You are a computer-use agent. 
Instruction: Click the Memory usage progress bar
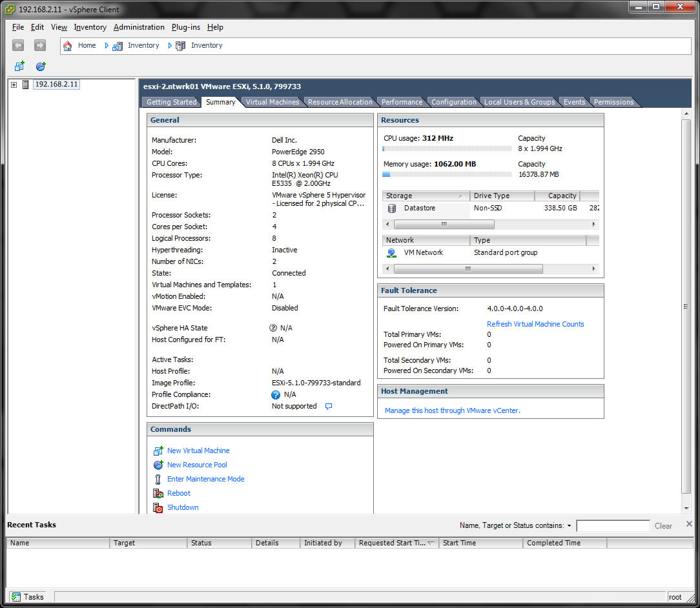point(447,174)
